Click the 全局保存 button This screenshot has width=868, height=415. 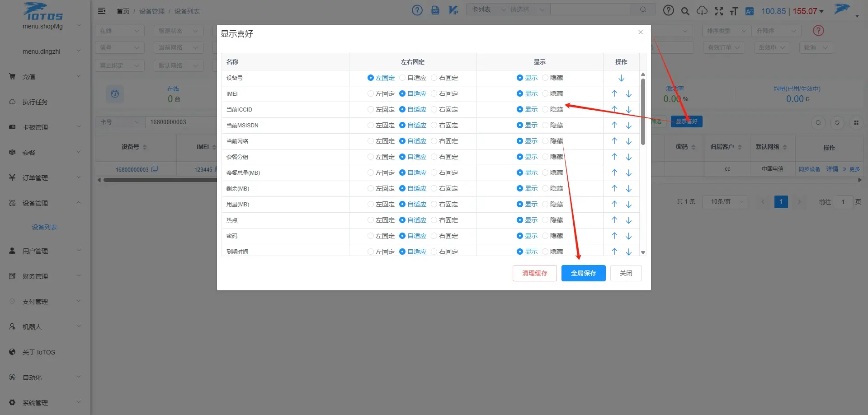point(583,273)
